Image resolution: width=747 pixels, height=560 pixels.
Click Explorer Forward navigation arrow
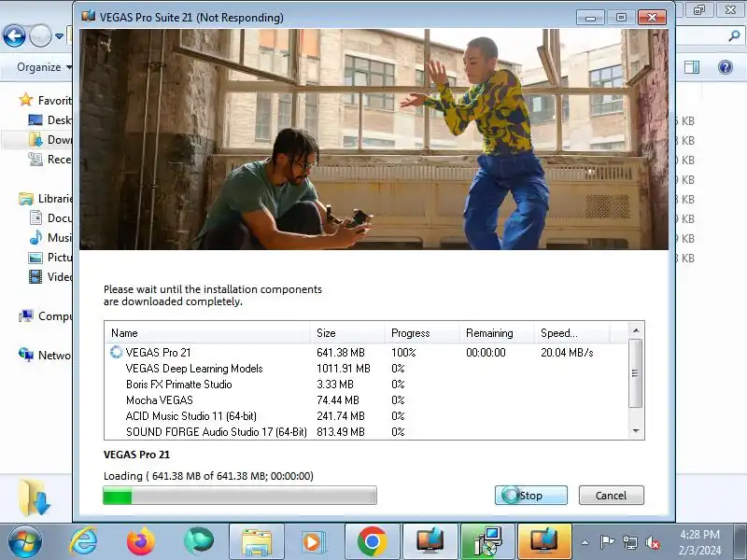[x=40, y=36]
